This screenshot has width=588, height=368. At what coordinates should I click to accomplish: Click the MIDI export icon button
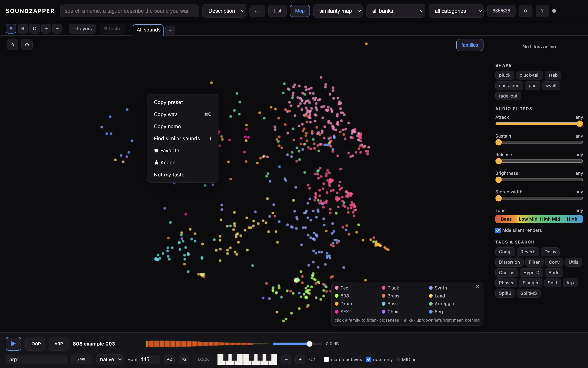82,359
